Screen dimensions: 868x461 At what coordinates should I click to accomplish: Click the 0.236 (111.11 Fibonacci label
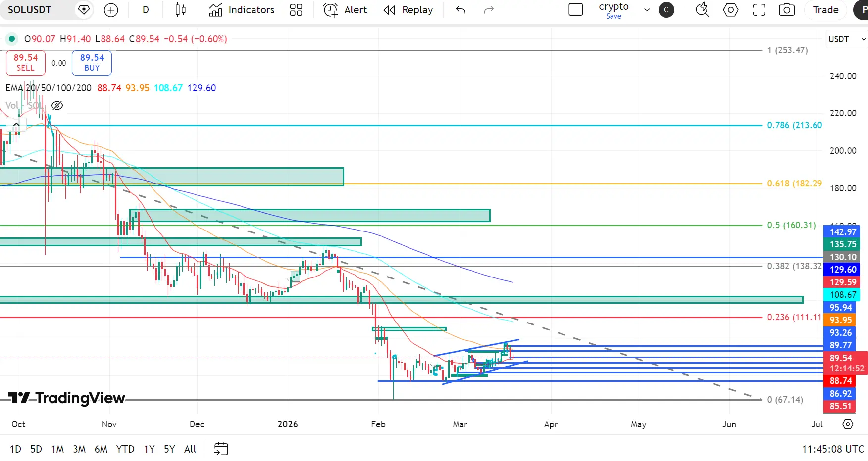794,317
